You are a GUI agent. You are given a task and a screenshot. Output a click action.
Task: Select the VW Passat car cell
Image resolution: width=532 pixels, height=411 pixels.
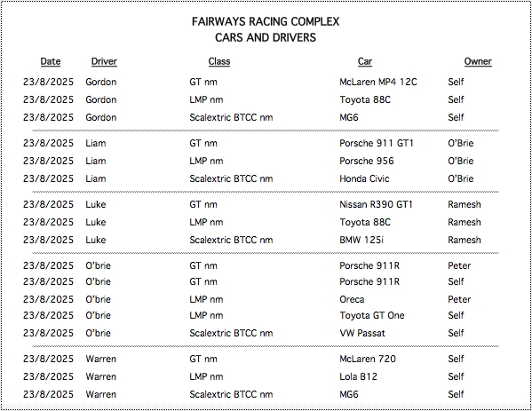click(362, 333)
